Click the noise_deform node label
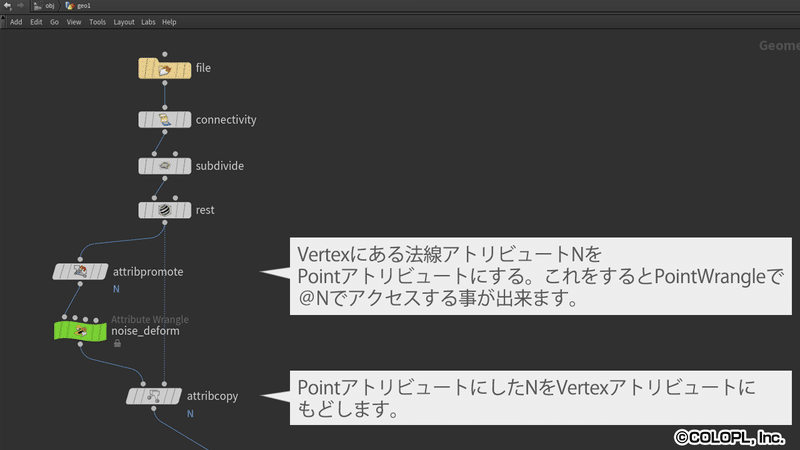Screen dimensions: 800x450 tap(145, 331)
